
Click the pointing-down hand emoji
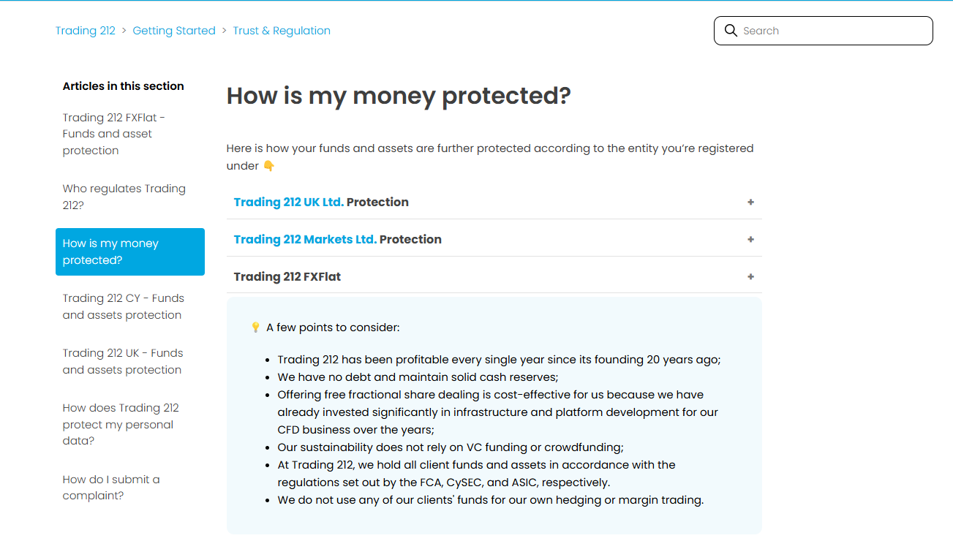point(268,166)
